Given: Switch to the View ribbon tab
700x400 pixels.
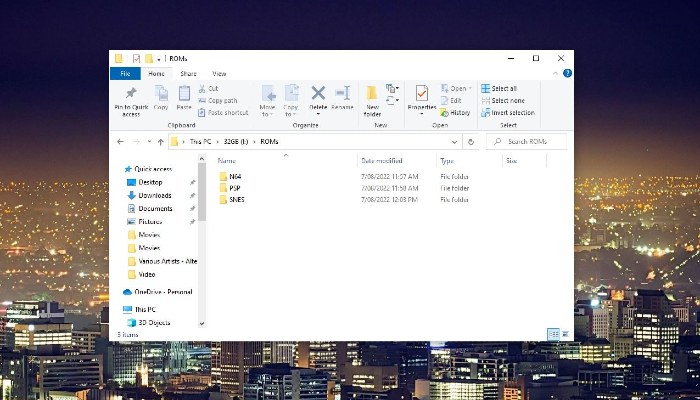Looking at the screenshot, I should pos(219,74).
